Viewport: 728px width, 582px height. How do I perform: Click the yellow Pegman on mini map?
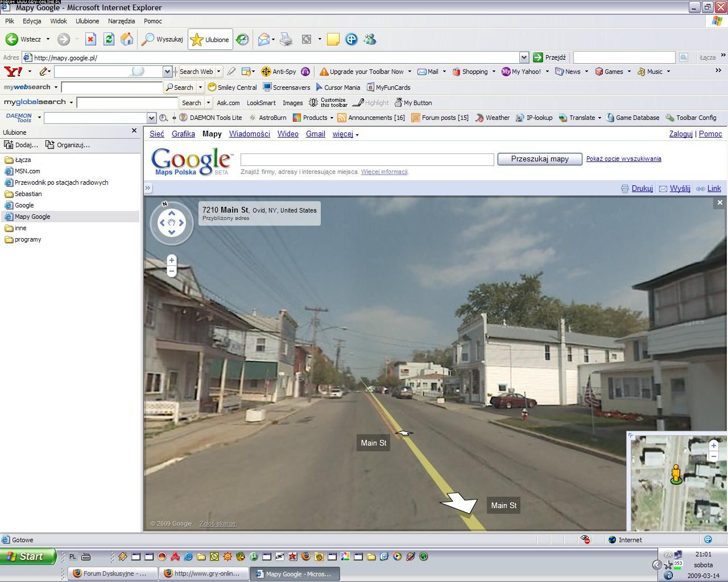point(676,474)
